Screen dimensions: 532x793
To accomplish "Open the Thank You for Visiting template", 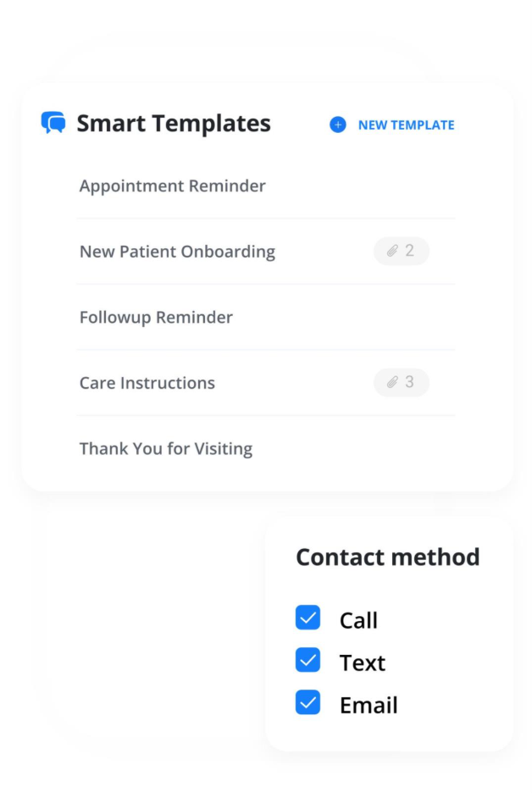I will (166, 448).
